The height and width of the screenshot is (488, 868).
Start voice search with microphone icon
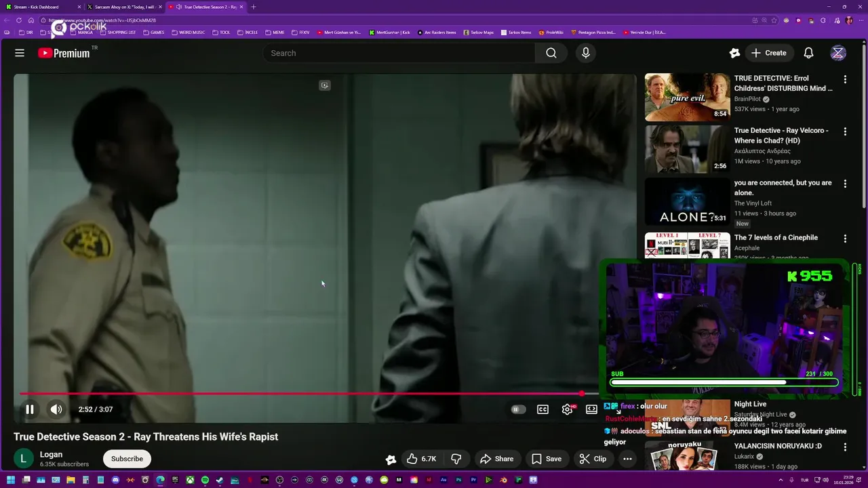coord(586,53)
